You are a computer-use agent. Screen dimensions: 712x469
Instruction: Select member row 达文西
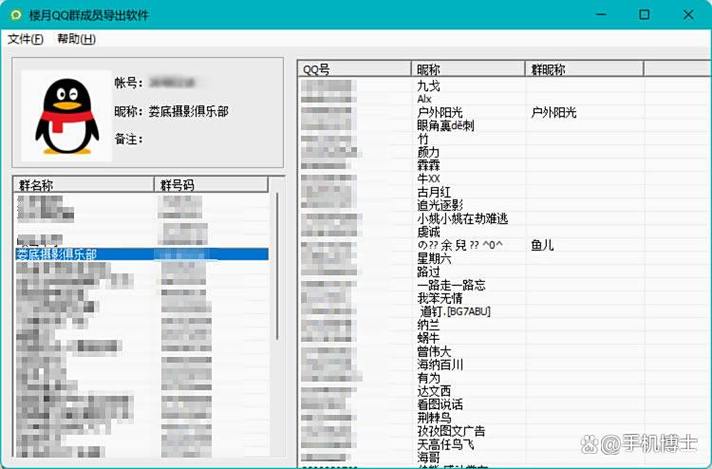coord(434,391)
